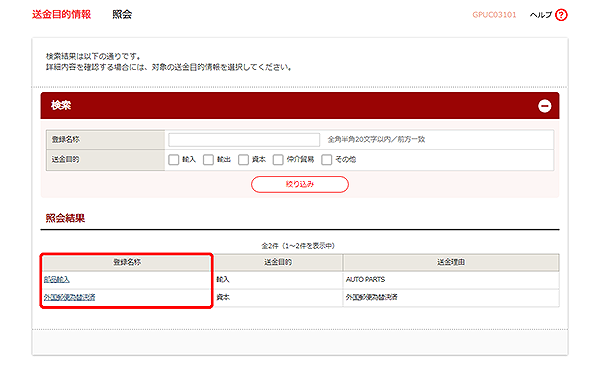This screenshot has width=600, height=371.
Task: Focus the 登録名称 search input field
Action: (x=244, y=140)
